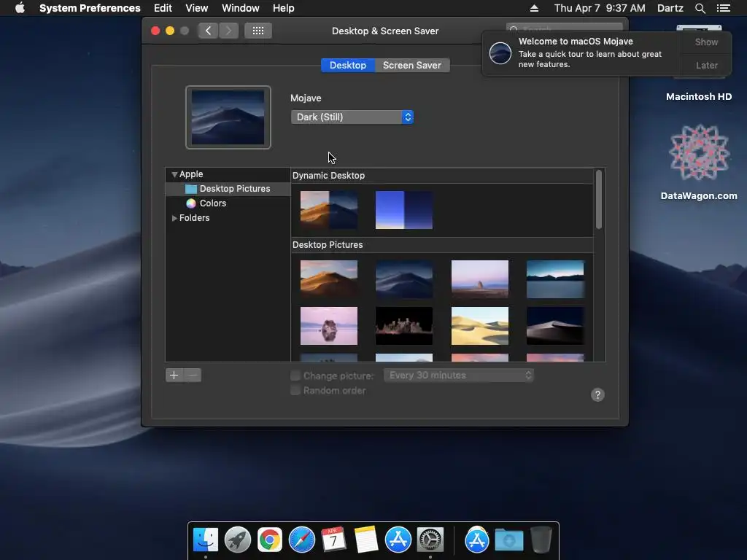Viewport: 747px width, 560px height.
Task: Go back with the left chevron button
Action: 208,31
